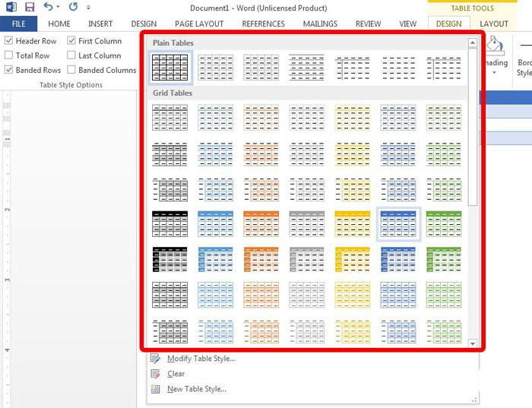Apply the solid yellow header grid table style

pos(353,224)
